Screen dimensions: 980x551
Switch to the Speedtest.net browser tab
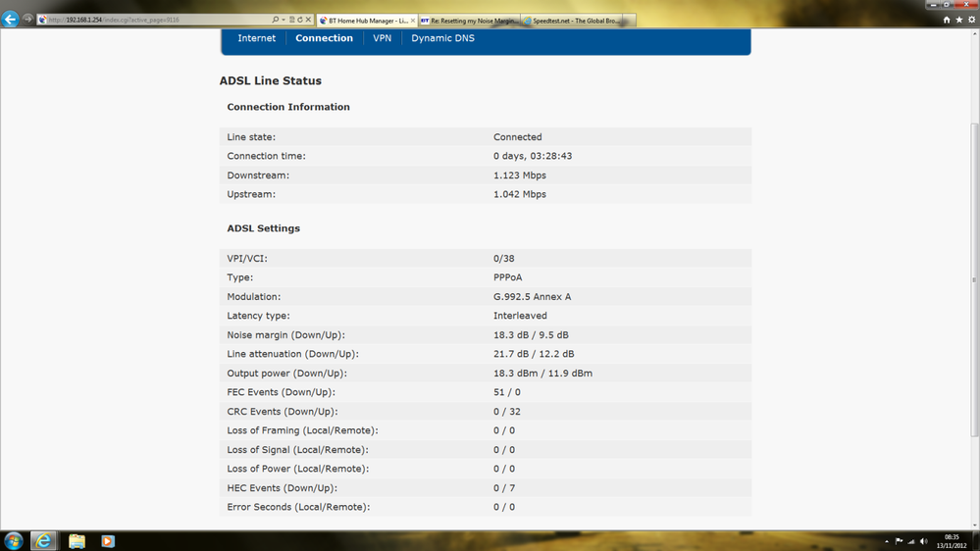click(x=571, y=21)
